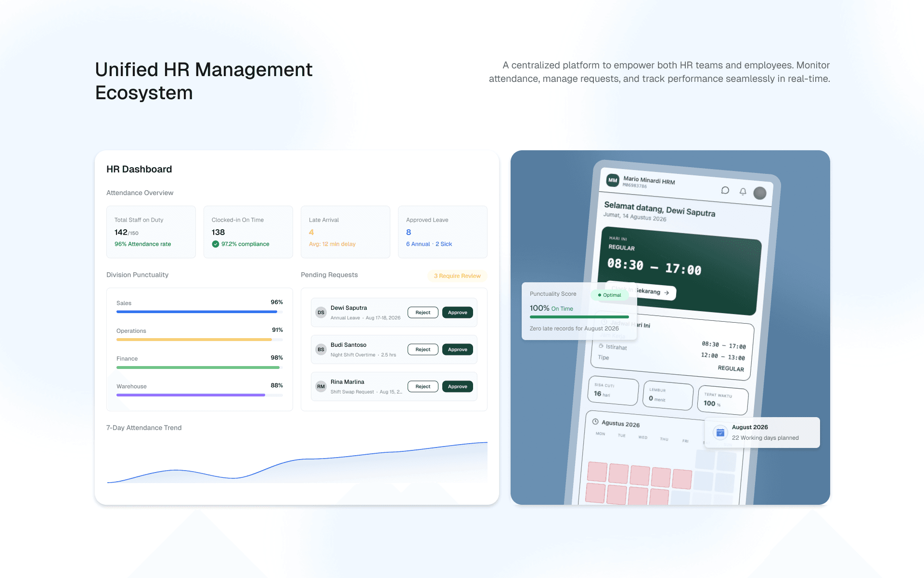The height and width of the screenshot is (578, 924).
Task: Click '96% Attendance rate' text
Action: tap(143, 244)
